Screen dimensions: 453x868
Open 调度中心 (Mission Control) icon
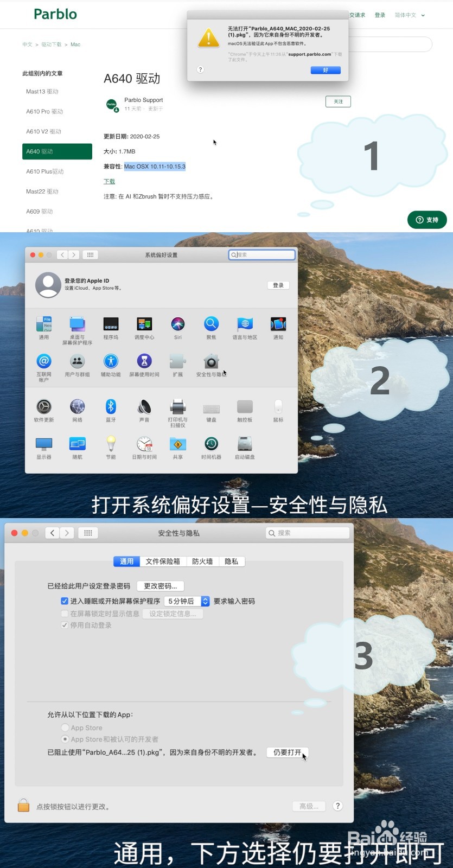(x=144, y=324)
